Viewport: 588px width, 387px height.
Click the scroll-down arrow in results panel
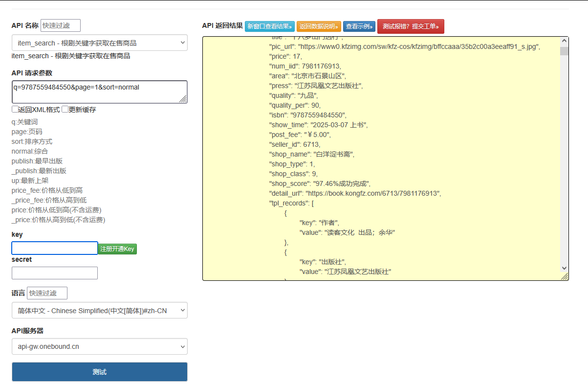pos(564,268)
